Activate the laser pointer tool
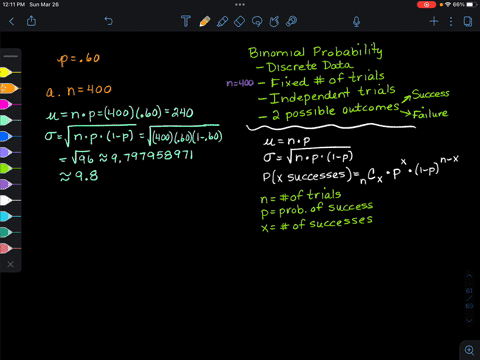This screenshot has height=360, width=480. point(292,21)
